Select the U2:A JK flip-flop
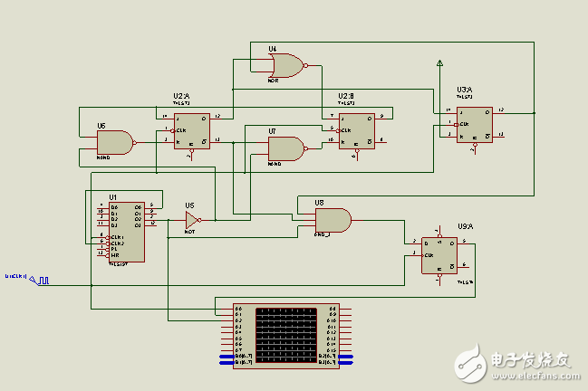This screenshot has height=391, width=588. click(x=192, y=130)
